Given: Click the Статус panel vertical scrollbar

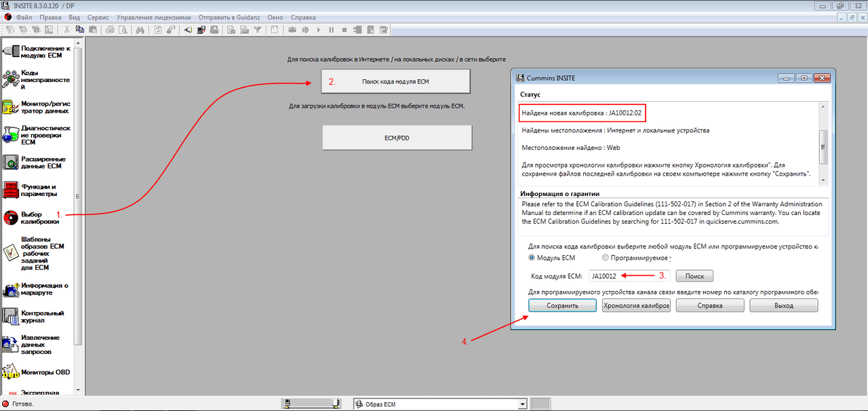Looking at the screenshot, I should [x=823, y=142].
